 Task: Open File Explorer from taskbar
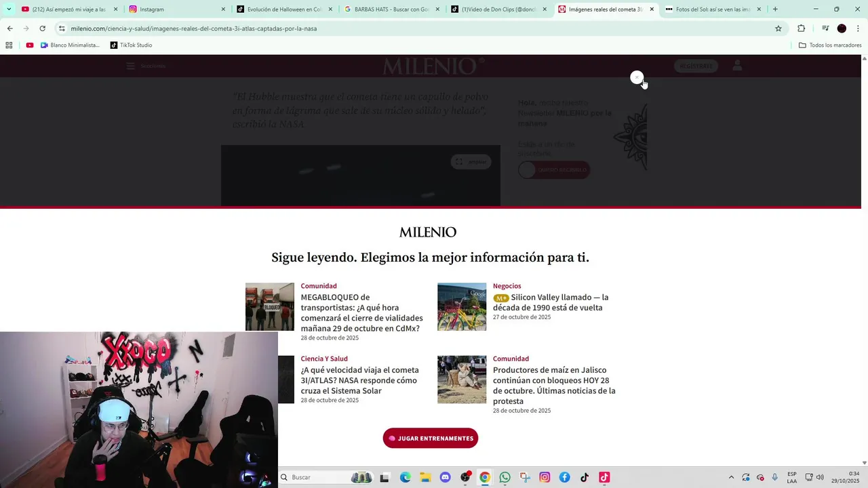(425, 477)
